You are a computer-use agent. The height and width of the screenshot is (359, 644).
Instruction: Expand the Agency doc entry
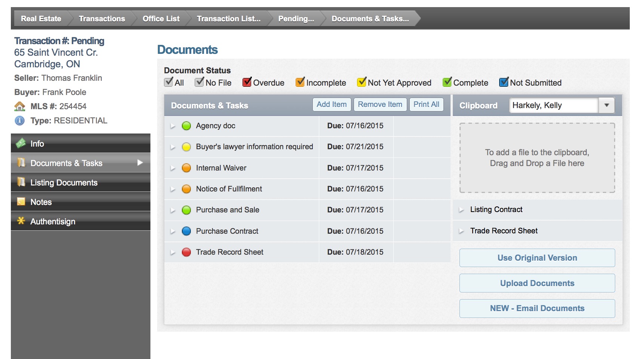173,126
